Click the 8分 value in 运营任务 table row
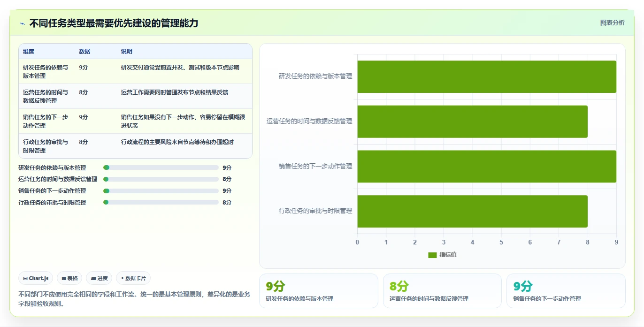This screenshot has width=644, height=327. click(x=84, y=92)
